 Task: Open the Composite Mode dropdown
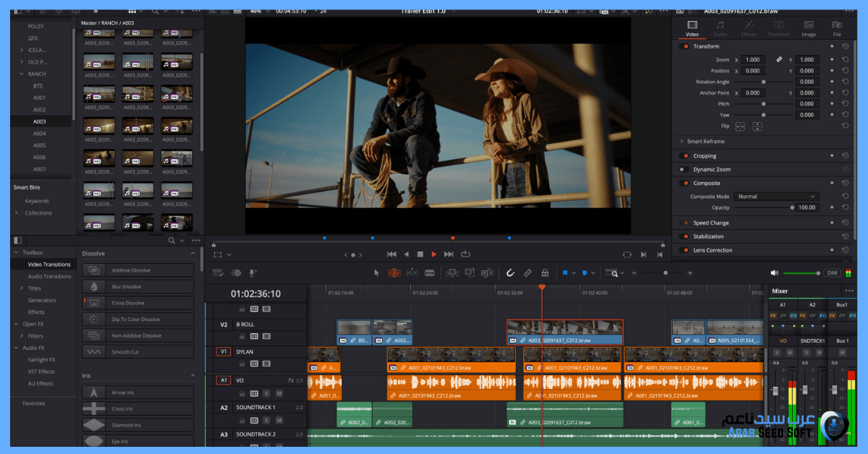776,197
